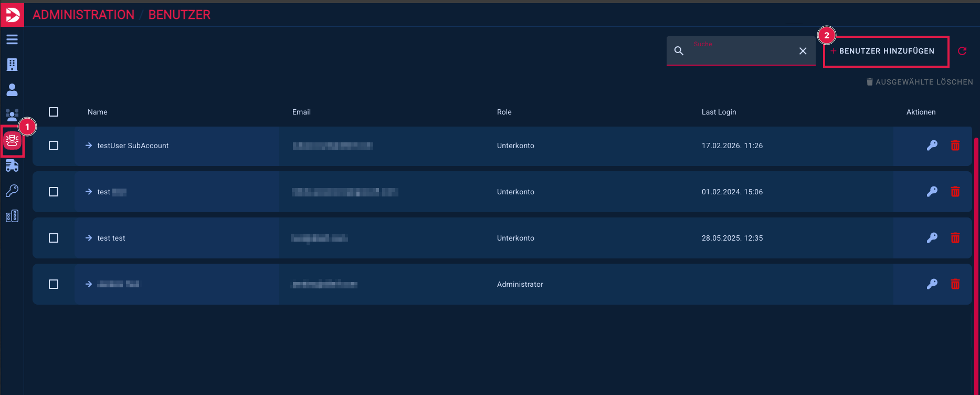Open the delivery truck sidebar icon
Viewport: 980px width, 395px height.
12,166
